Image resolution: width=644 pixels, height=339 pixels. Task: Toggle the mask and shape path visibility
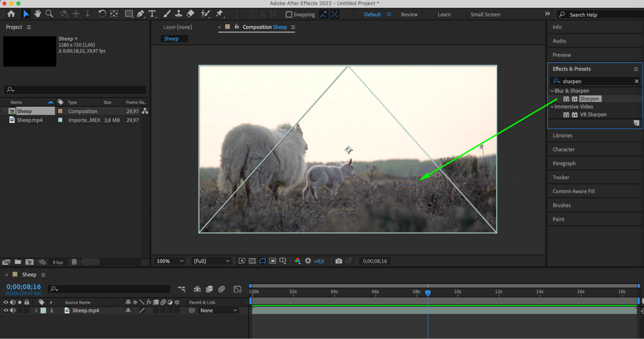263,261
